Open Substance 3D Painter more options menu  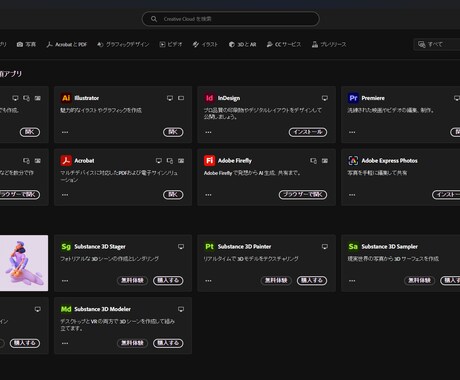point(208,281)
